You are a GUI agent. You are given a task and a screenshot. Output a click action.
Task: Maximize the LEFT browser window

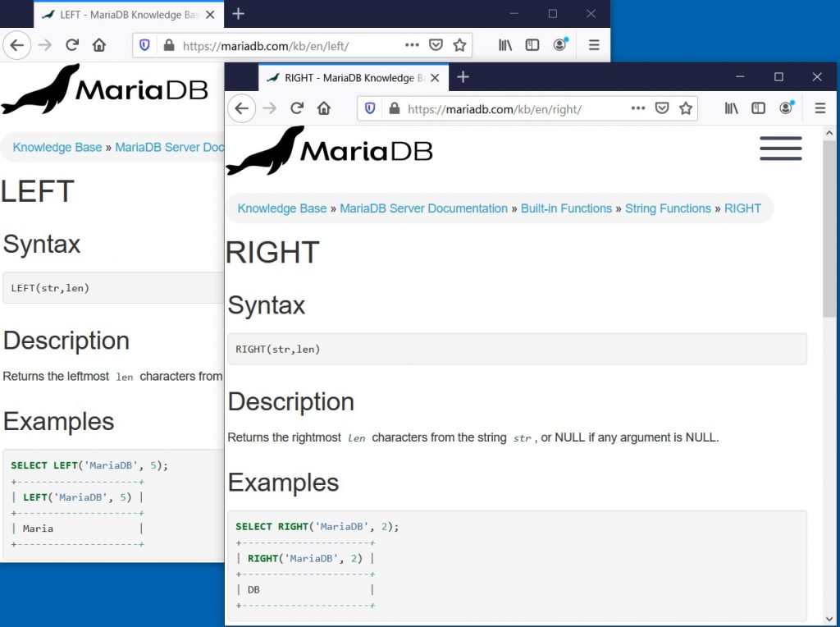(x=552, y=14)
